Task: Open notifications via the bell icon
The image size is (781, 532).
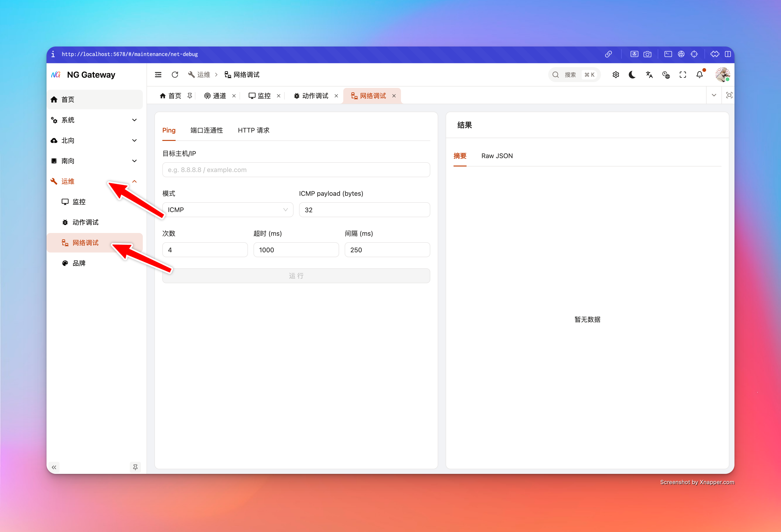Action: (x=699, y=75)
